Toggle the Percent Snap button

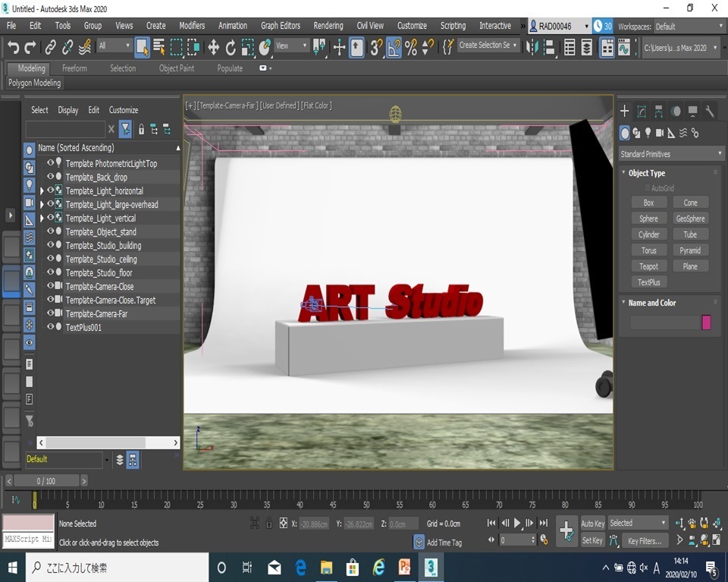[411, 47]
